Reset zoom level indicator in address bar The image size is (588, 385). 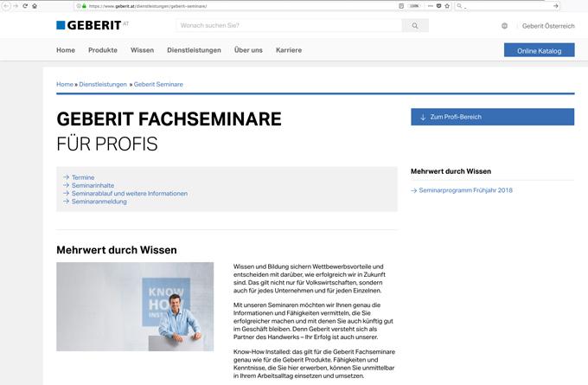coord(414,6)
